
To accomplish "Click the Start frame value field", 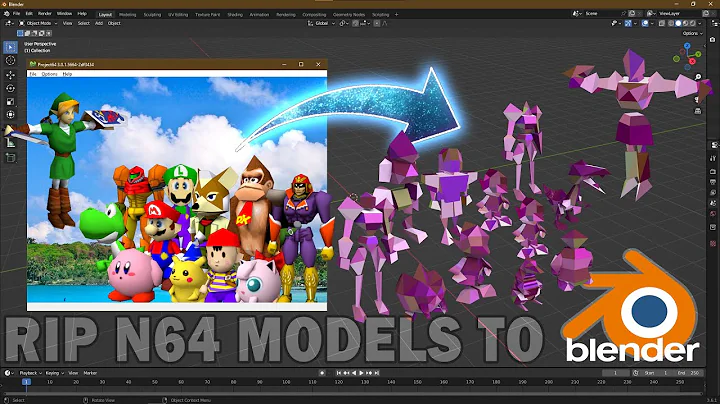I will point(657,373).
